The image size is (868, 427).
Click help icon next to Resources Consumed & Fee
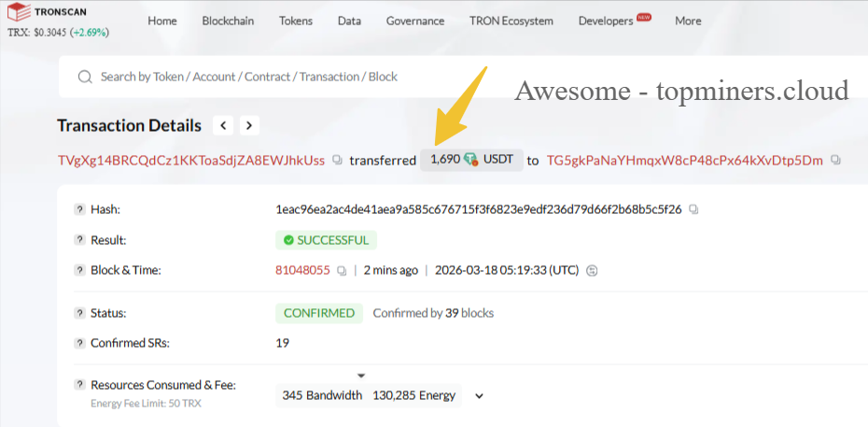point(80,385)
